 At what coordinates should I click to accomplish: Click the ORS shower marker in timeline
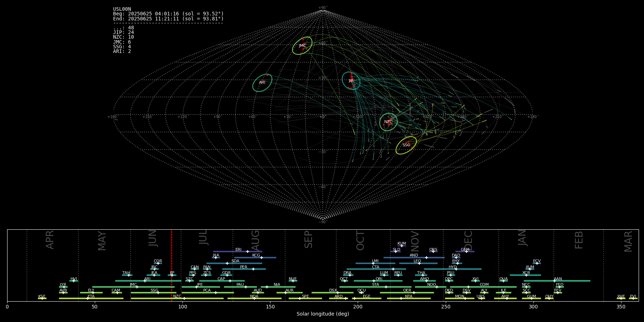coord(433,252)
